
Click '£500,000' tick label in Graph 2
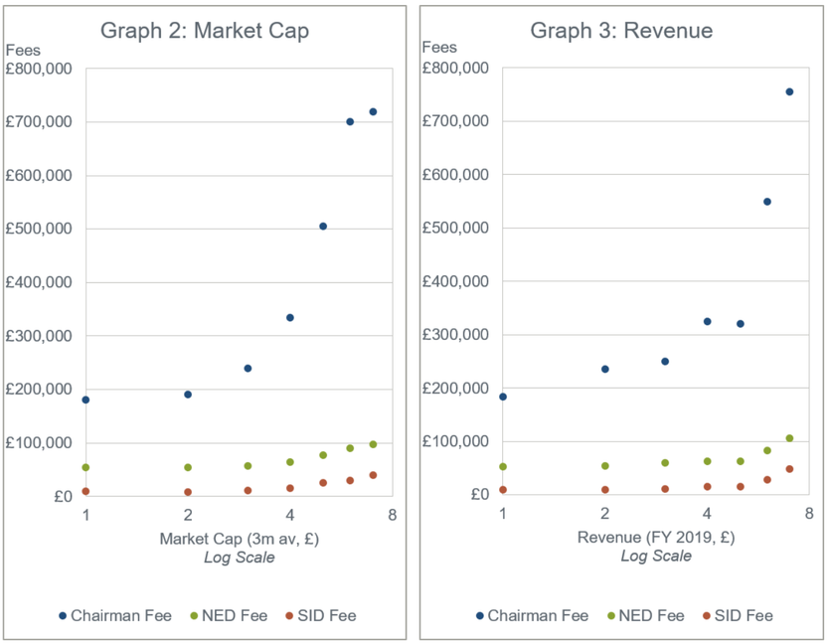pos(39,229)
